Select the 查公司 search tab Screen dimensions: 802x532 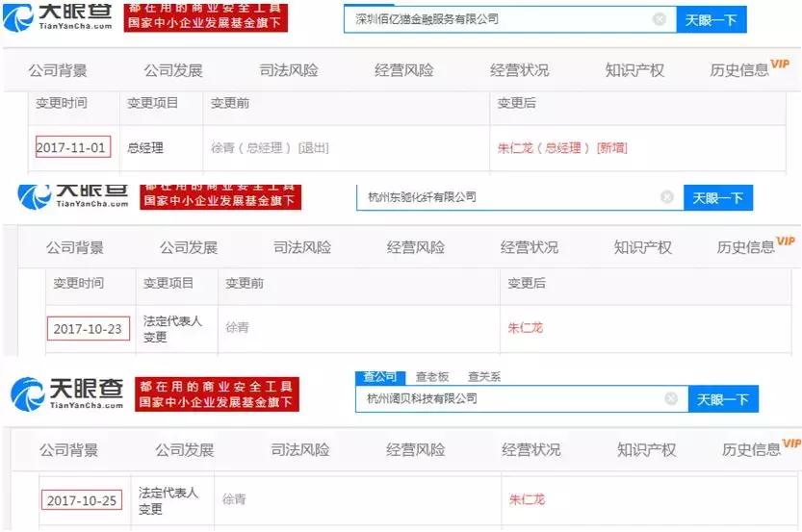(x=380, y=377)
